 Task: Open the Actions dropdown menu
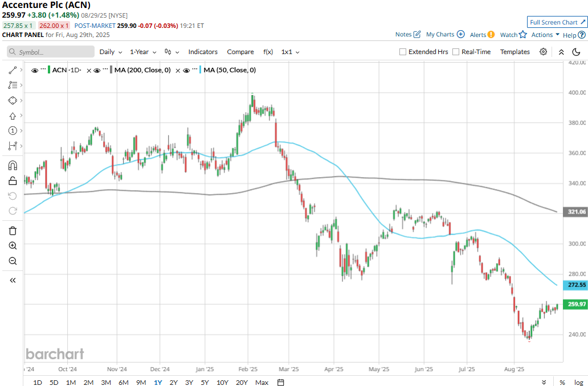545,35
